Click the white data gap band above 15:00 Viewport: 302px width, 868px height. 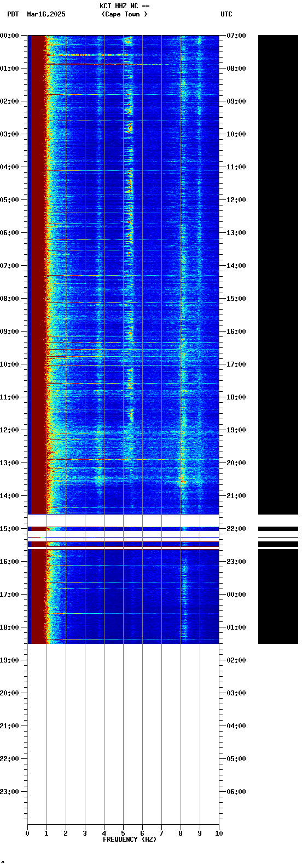click(x=123, y=520)
